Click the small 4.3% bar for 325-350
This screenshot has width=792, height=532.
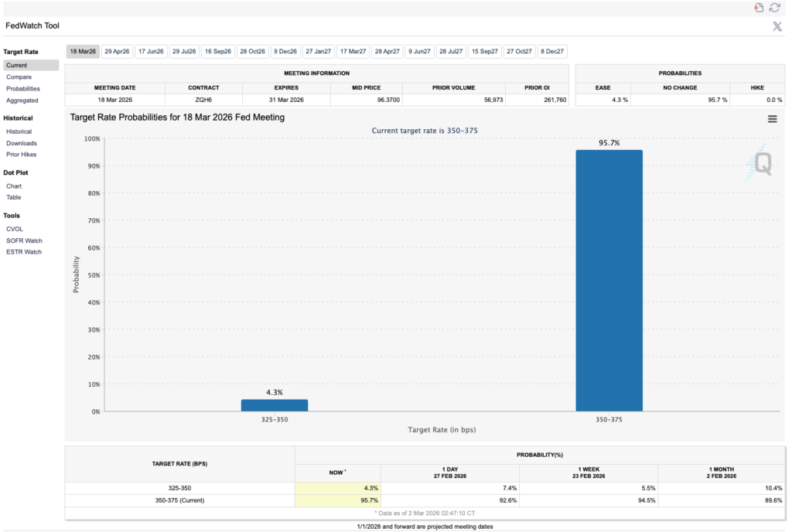(x=274, y=405)
